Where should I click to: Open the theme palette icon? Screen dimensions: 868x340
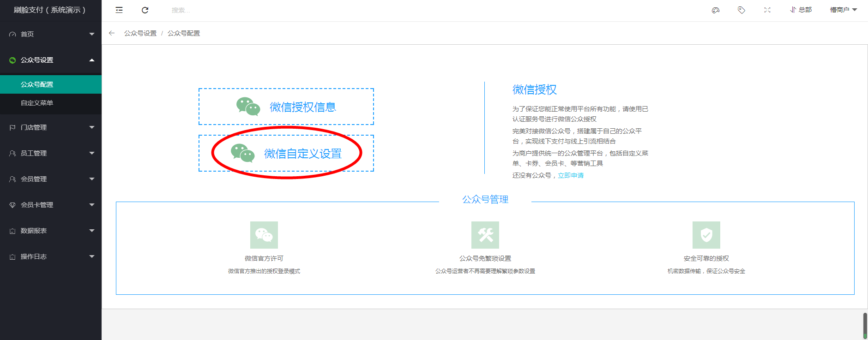click(x=716, y=10)
